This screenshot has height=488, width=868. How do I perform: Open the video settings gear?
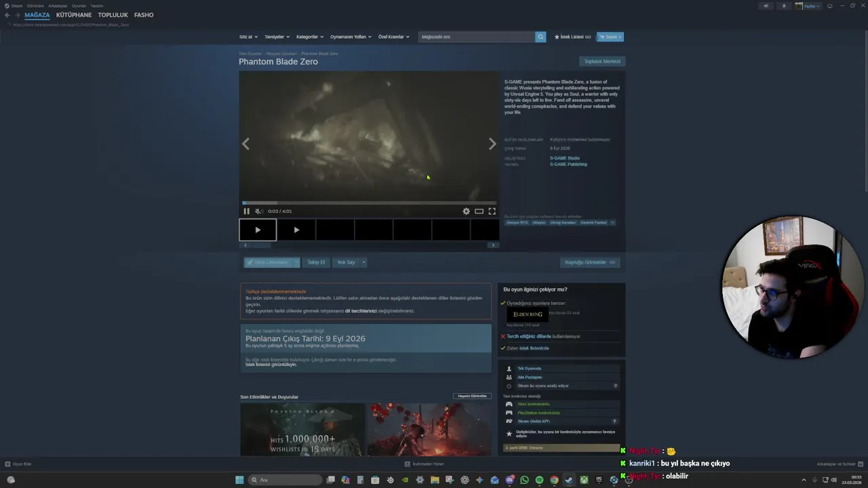click(x=466, y=211)
